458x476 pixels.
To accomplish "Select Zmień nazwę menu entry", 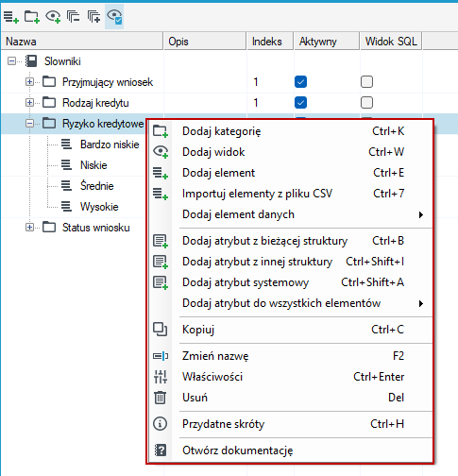I will [291, 356].
